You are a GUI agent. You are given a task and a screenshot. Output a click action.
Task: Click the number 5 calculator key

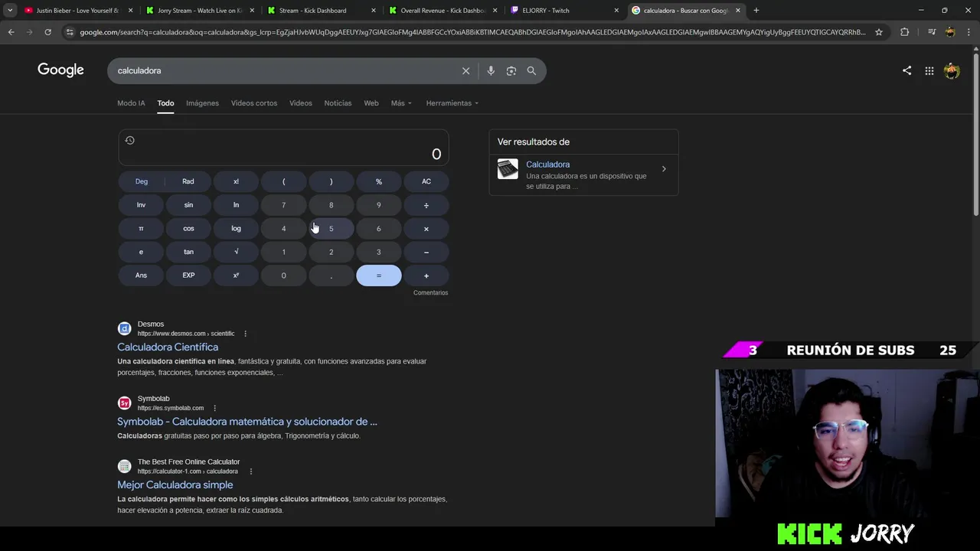[x=331, y=229]
